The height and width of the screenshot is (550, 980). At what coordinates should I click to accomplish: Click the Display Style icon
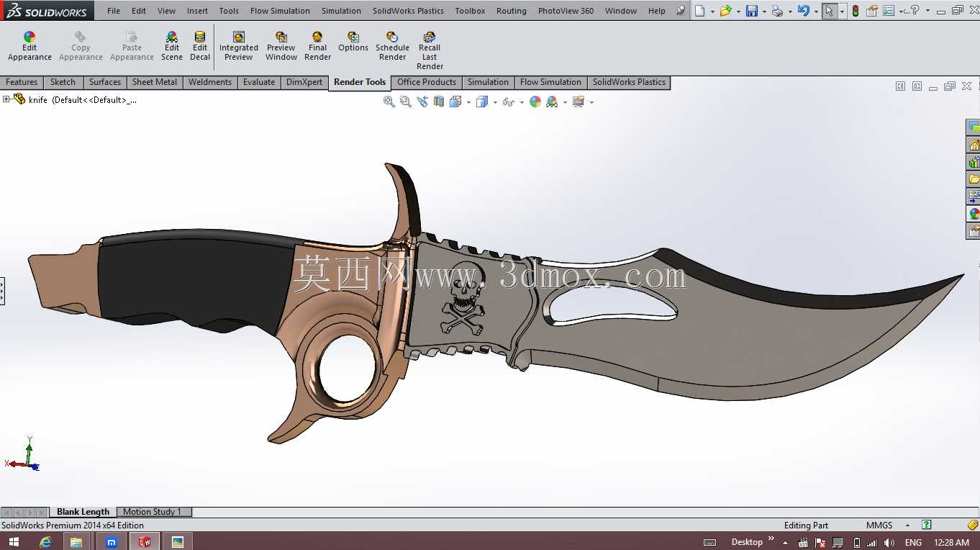tap(482, 102)
